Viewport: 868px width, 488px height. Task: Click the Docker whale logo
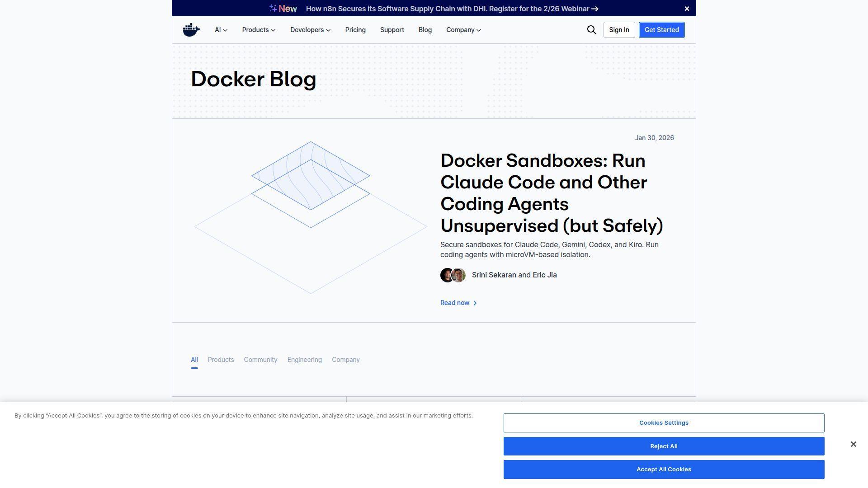[191, 29]
